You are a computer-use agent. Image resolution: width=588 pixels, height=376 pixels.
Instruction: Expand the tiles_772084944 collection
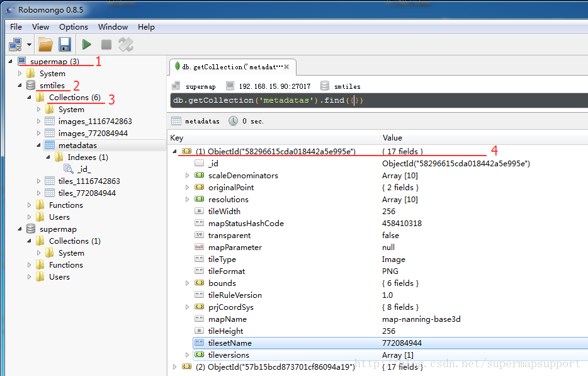tap(38, 193)
